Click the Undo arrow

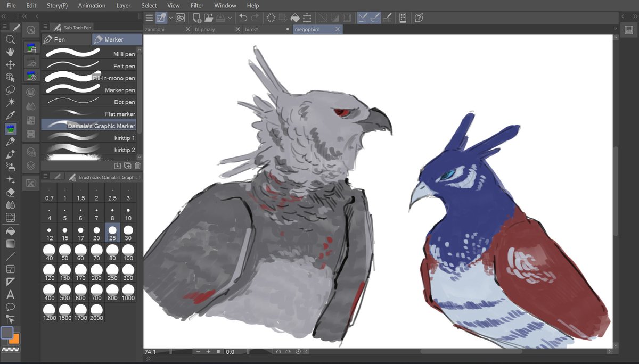pos(244,18)
